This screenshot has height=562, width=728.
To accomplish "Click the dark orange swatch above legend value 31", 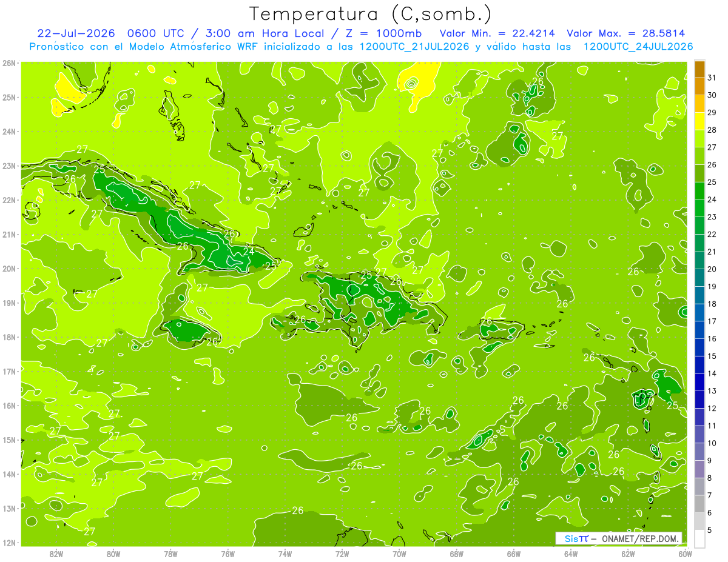I will tap(700, 70).
